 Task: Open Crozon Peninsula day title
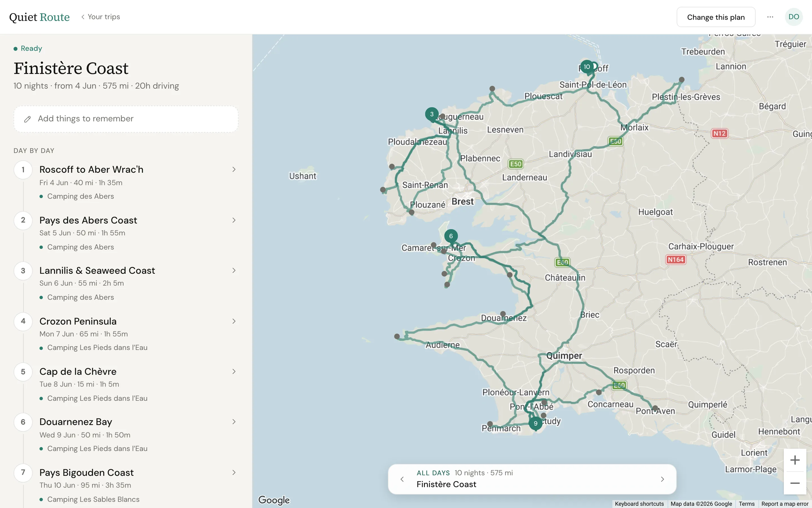tap(78, 321)
